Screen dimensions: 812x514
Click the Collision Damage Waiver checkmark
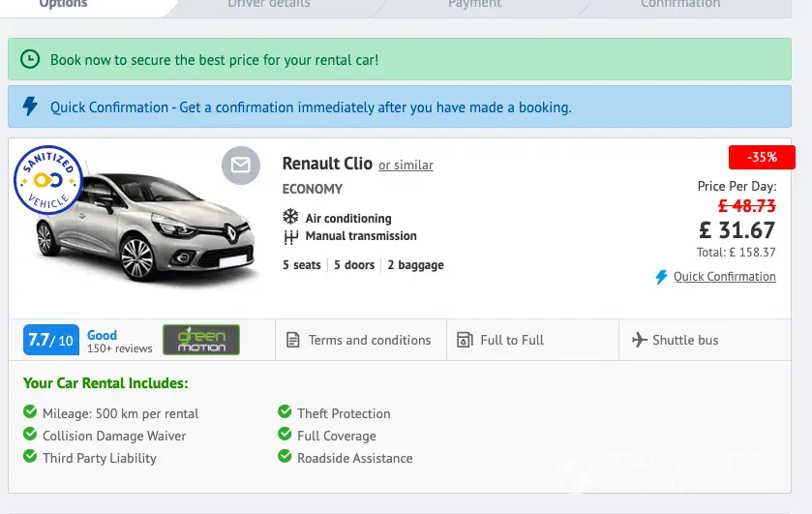(30, 436)
